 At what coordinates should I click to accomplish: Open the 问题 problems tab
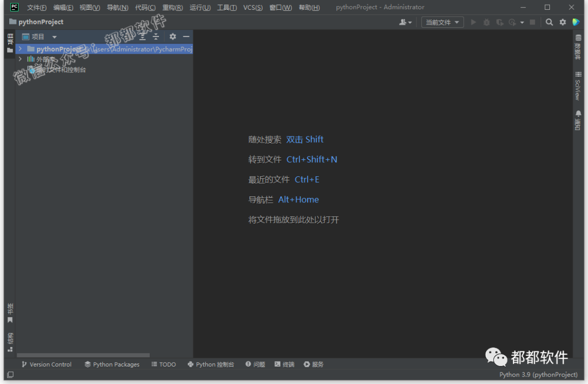pyautogui.click(x=255, y=364)
